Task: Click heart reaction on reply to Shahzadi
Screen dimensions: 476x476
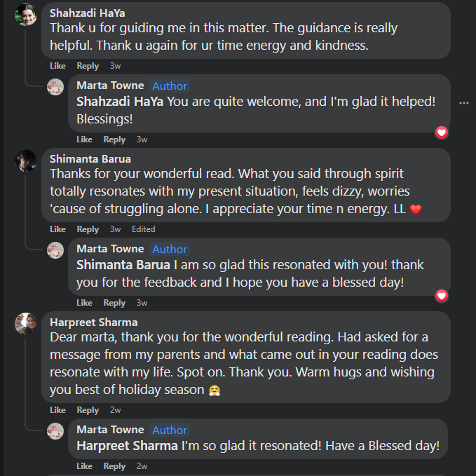Action: [x=441, y=132]
